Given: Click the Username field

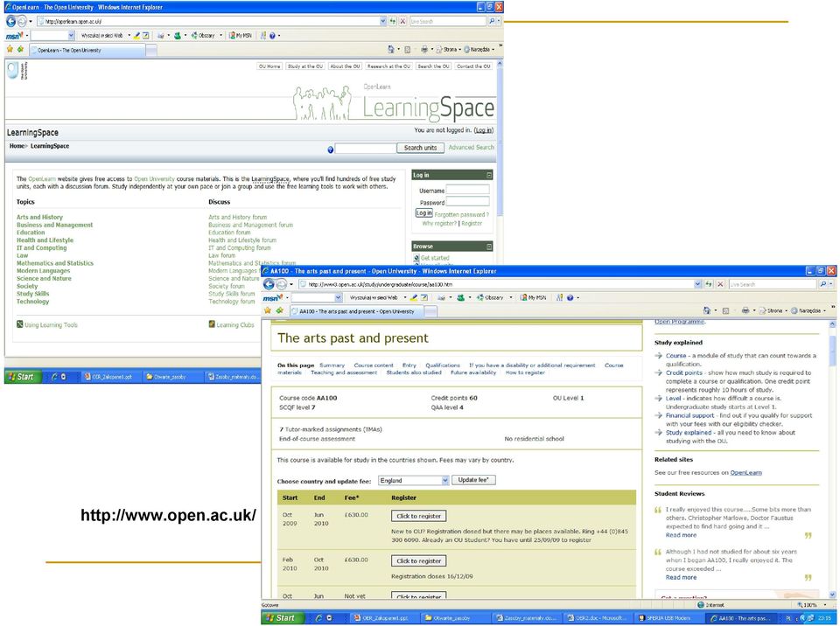Looking at the screenshot, I should tap(467, 190).
